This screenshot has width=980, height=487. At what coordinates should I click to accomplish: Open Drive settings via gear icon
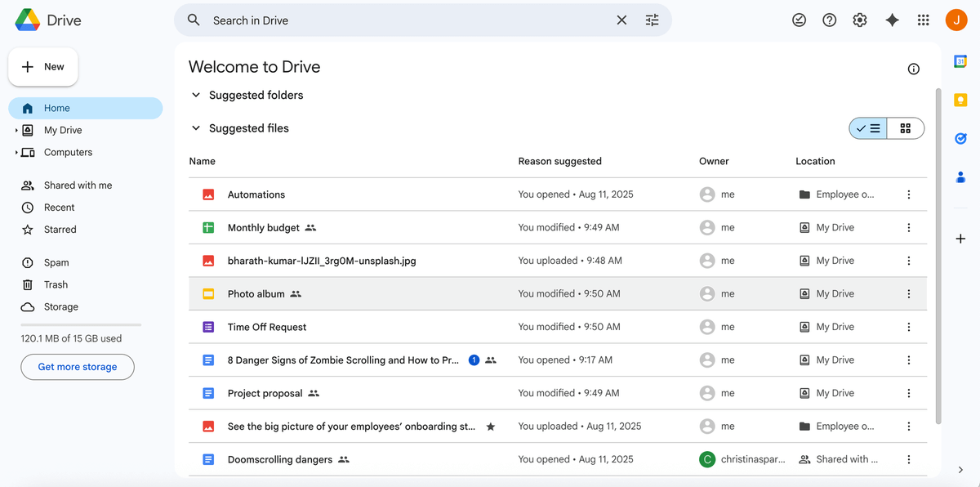click(x=859, y=20)
